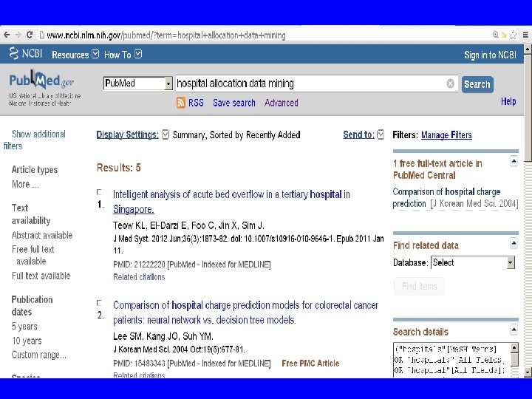The height and width of the screenshot is (399, 532).
Task: Click the Search button
Action: click(x=477, y=84)
